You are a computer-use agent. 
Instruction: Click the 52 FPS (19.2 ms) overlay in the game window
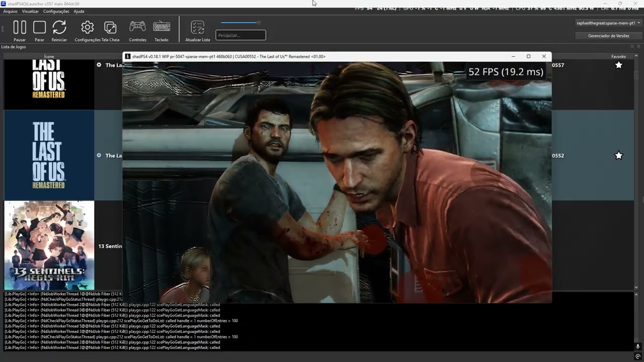pyautogui.click(x=506, y=72)
